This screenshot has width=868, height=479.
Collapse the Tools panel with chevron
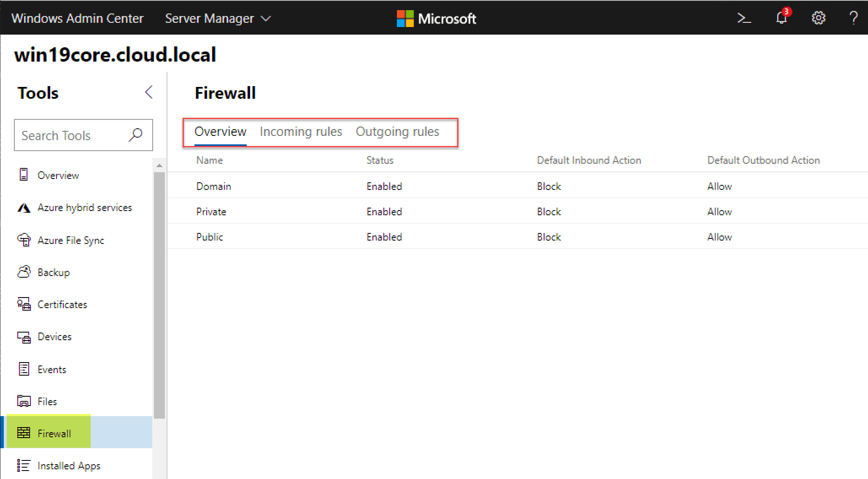[148, 92]
